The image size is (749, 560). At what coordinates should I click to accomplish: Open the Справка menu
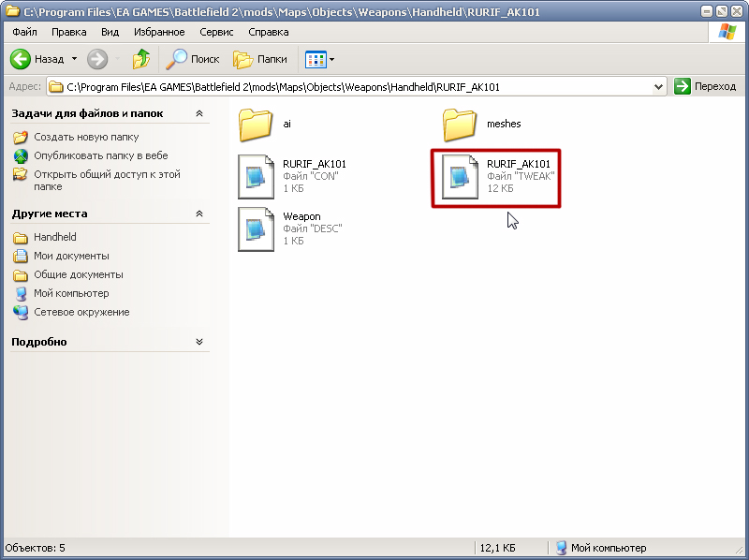pos(269,32)
